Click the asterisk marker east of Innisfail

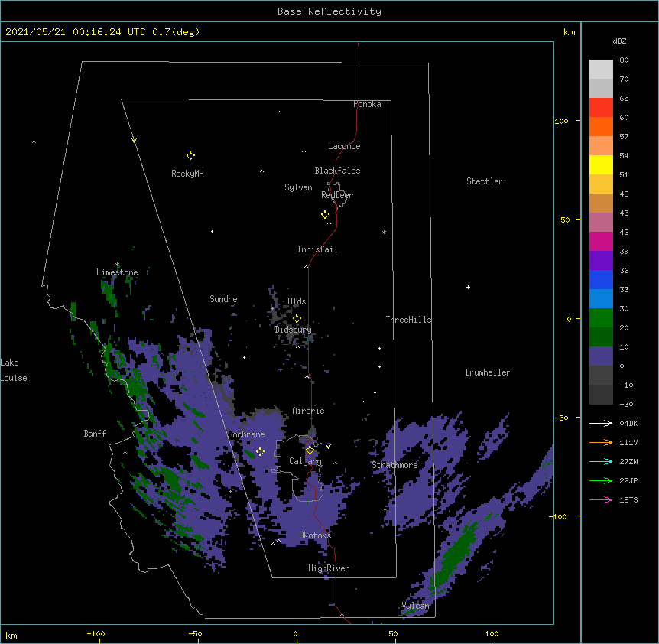coord(384,233)
